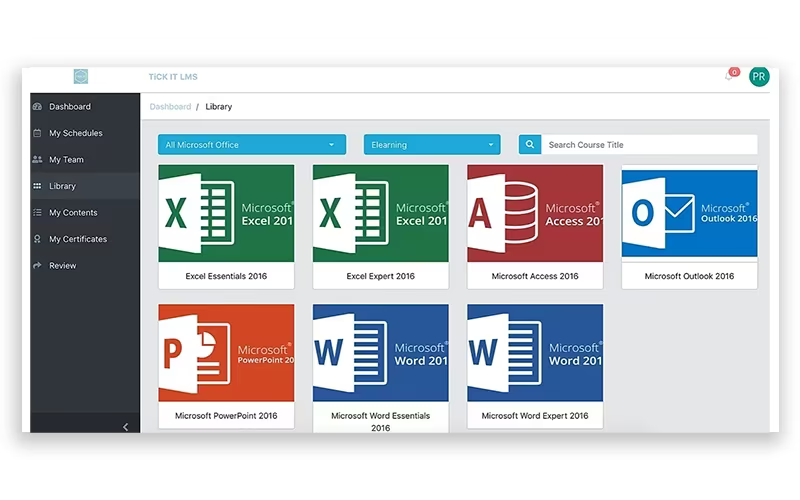800x500 pixels.
Task: Click the "Excel Essentials 2016" title text
Action: point(226,276)
